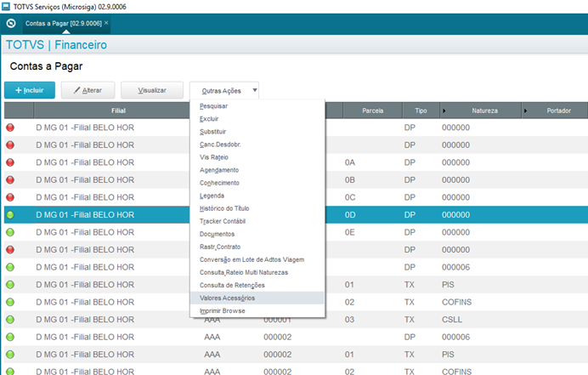This screenshot has height=375, width=588.
Task: Click the Parcela column header
Action: pyautogui.click(x=373, y=111)
